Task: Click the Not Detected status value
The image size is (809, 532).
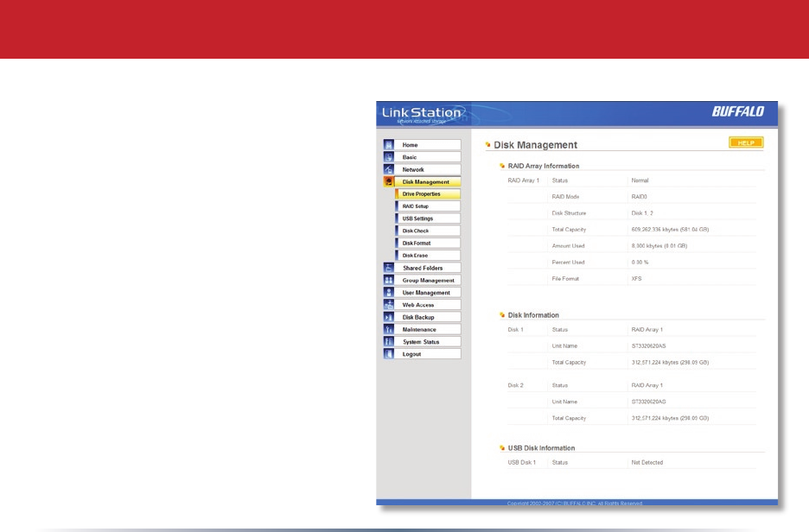Action: click(x=647, y=462)
